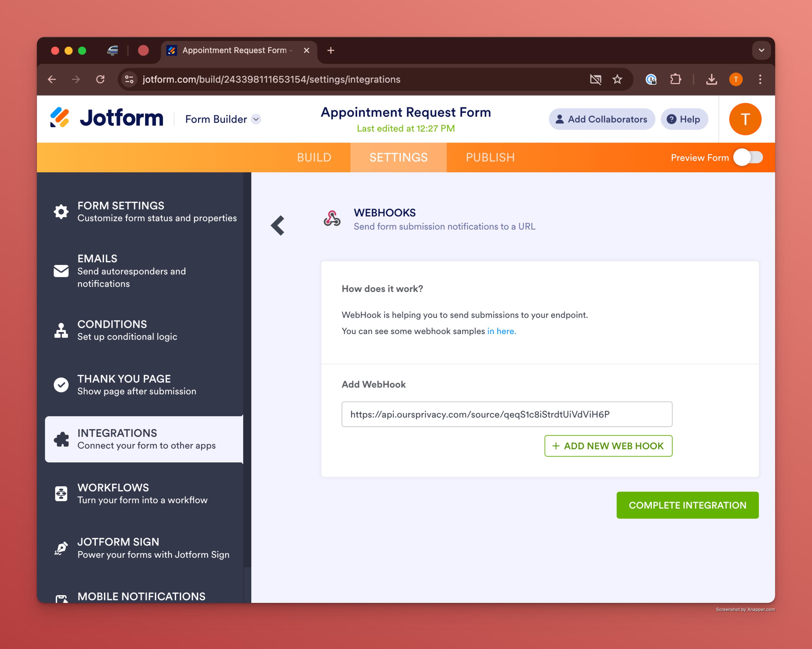Click the Add Collaborators button
This screenshot has width=812, height=649.
tap(601, 119)
